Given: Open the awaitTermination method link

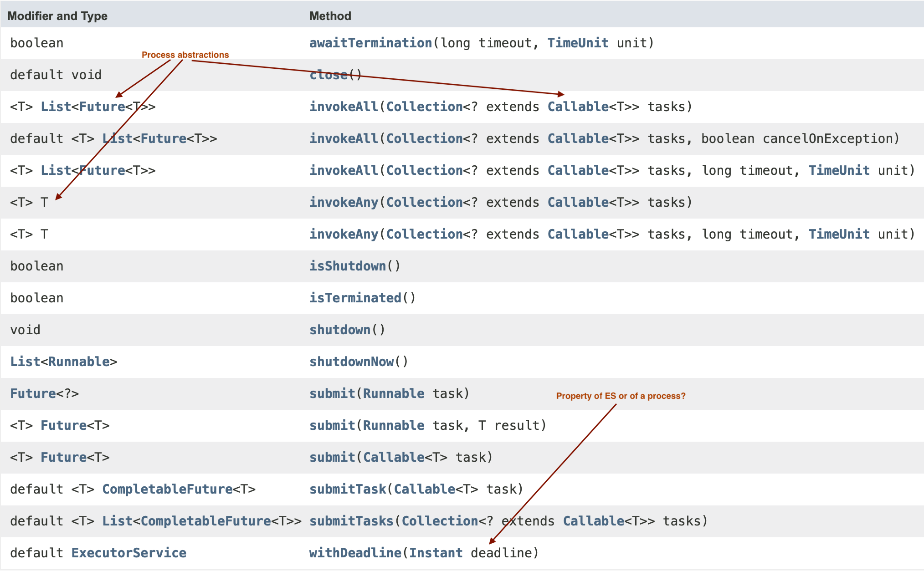Looking at the screenshot, I should click(370, 43).
